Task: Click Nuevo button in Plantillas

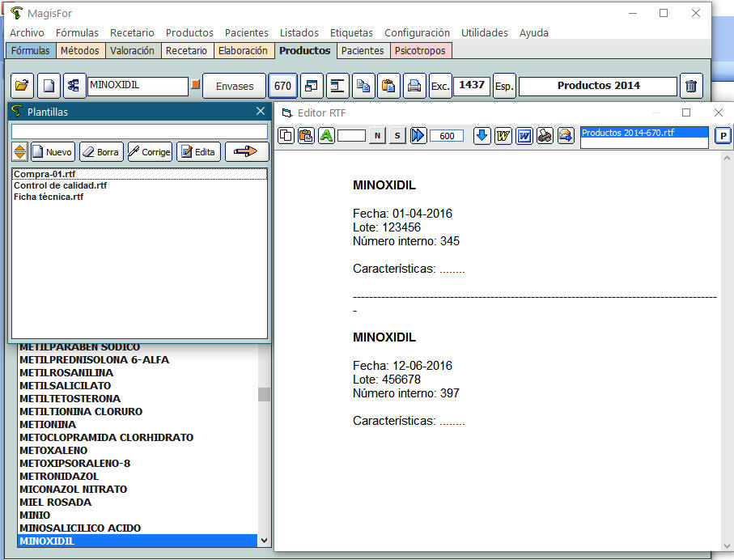Action: click(53, 151)
